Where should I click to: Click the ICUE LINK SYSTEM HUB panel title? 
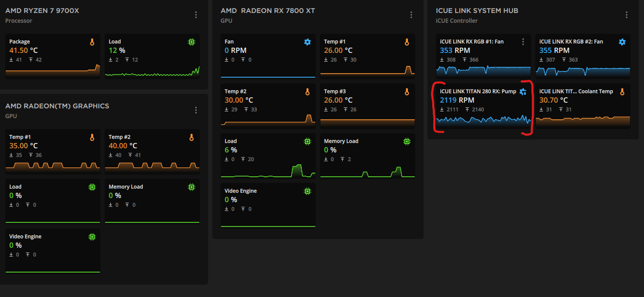pos(477,11)
